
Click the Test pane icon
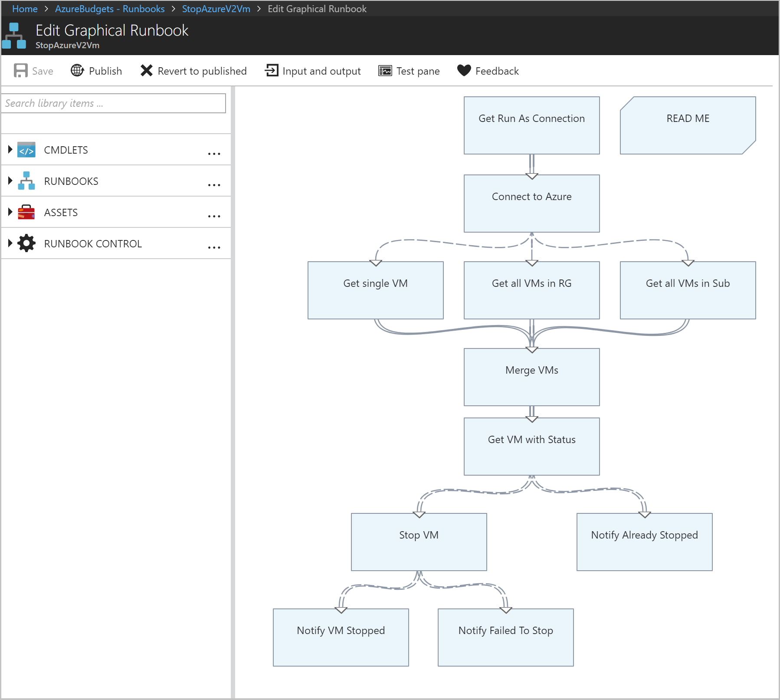tap(385, 71)
